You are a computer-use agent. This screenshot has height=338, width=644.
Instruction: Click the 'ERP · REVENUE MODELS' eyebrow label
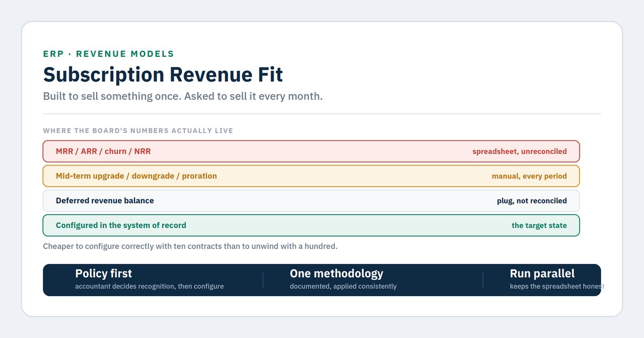pyautogui.click(x=108, y=54)
